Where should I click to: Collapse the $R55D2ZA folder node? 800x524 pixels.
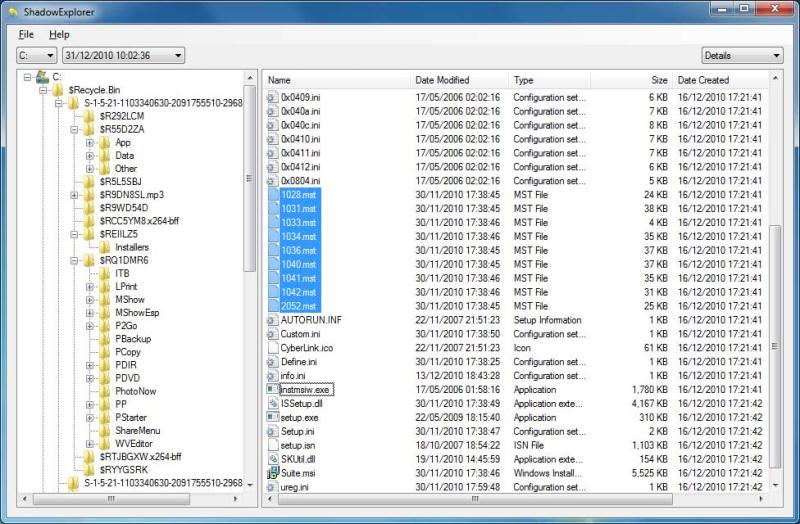pos(74,130)
